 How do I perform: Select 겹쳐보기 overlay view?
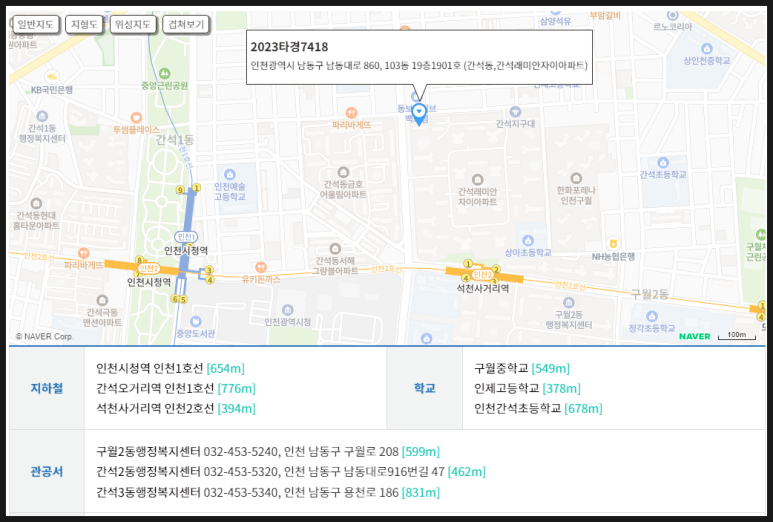[x=186, y=24]
